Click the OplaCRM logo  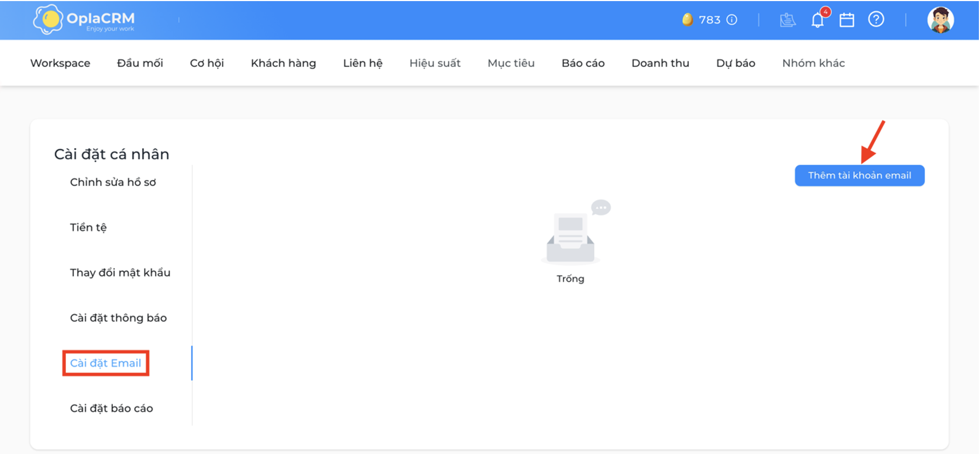click(x=84, y=20)
